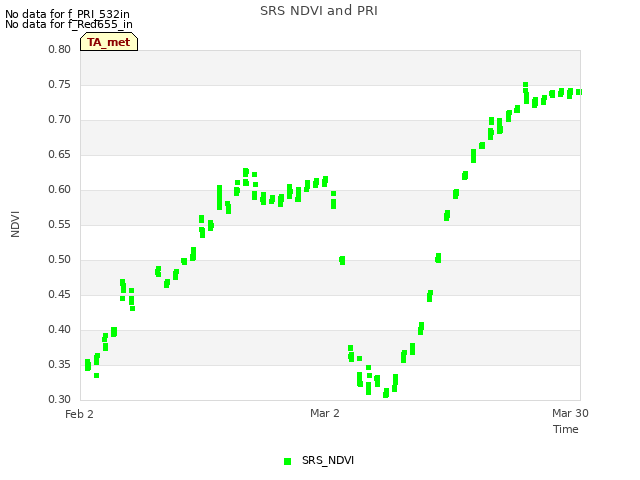
Task: Click the 0.40 y-axis tick label
Action: [x=60, y=329]
